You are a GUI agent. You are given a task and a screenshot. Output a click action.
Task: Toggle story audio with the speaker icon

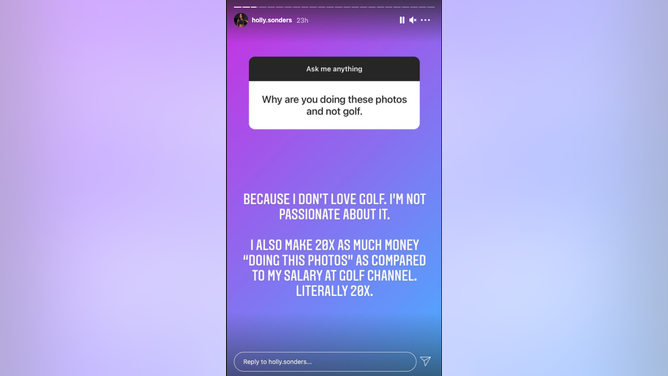[412, 20]
